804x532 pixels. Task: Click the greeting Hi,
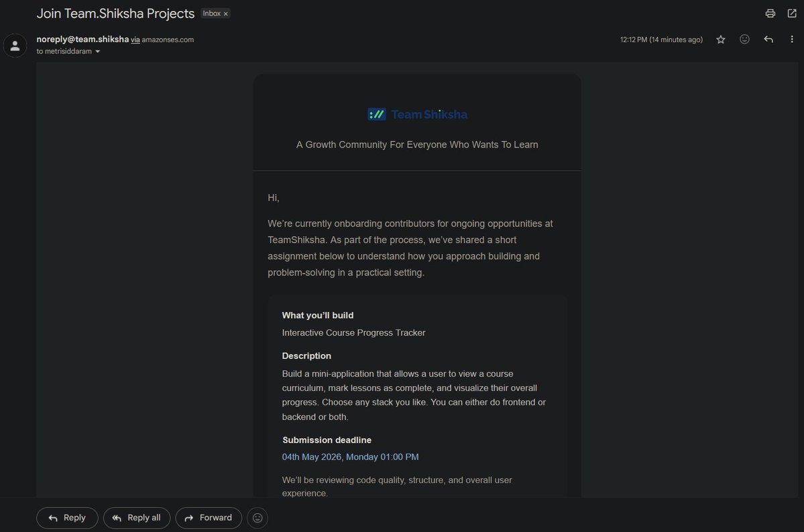[274, 198]
